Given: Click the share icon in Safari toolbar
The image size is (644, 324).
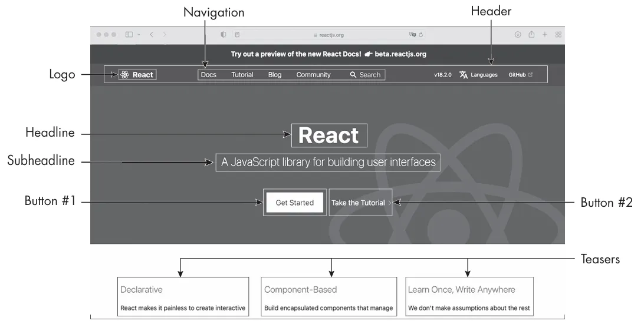Looking at the screenshot, I should click(x=531, y=35).
